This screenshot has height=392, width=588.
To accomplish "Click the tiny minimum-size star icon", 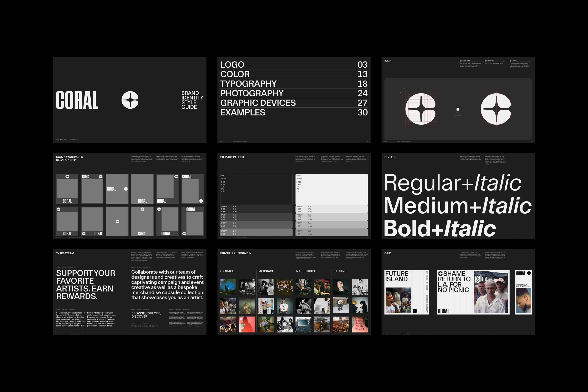I will click(458, 109).
